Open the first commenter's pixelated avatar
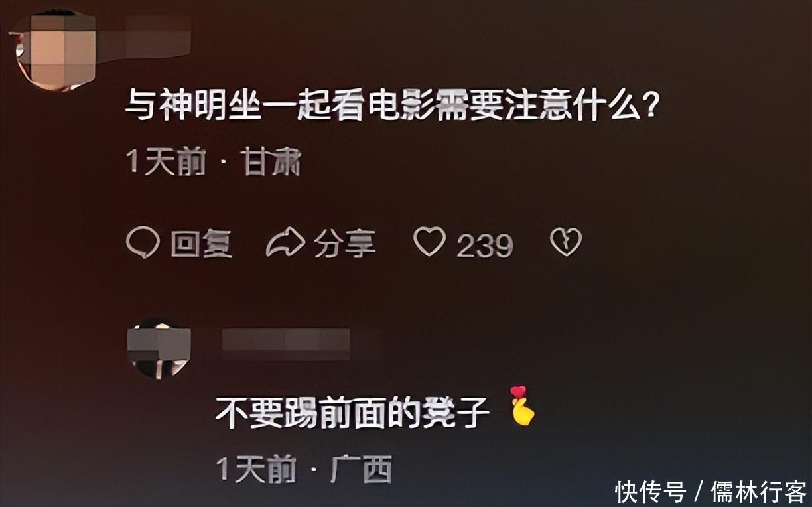812x507 pixels. (x=56, y=50)
